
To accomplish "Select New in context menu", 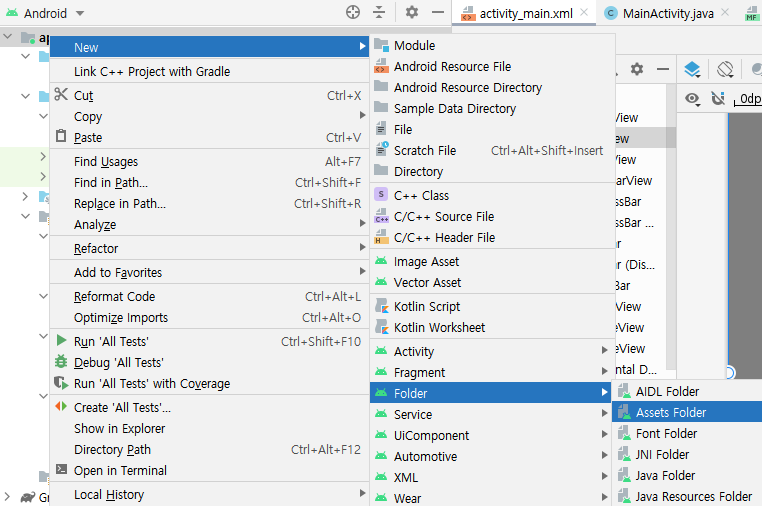I will pos(209,47).
